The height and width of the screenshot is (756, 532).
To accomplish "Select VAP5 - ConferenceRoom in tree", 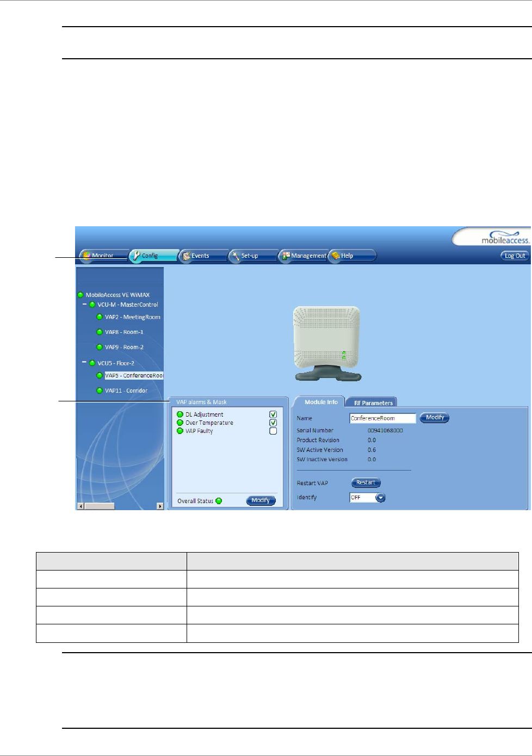I will (134, 375).
